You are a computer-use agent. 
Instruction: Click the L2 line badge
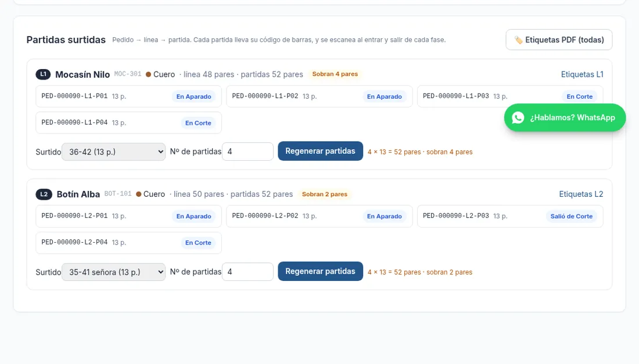(x=44, y=194)
